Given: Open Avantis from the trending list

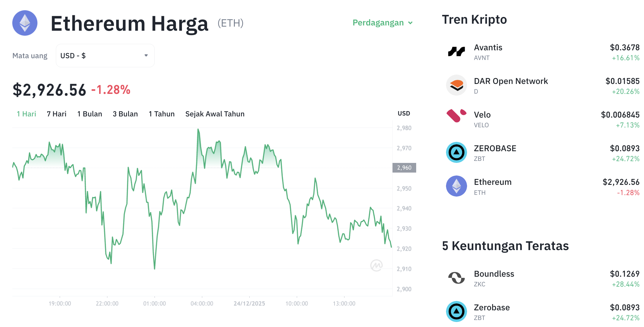Looking at the screenshot, I should coord(488,47).
